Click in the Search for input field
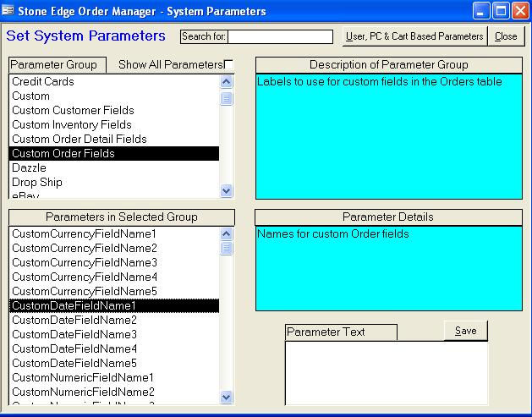532x417 pixels. click(280, 36)
